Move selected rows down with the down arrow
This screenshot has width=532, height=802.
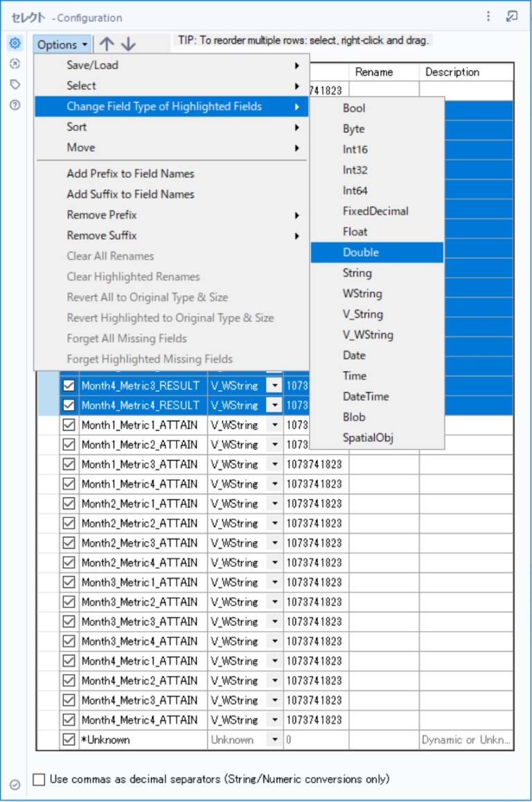128,44
